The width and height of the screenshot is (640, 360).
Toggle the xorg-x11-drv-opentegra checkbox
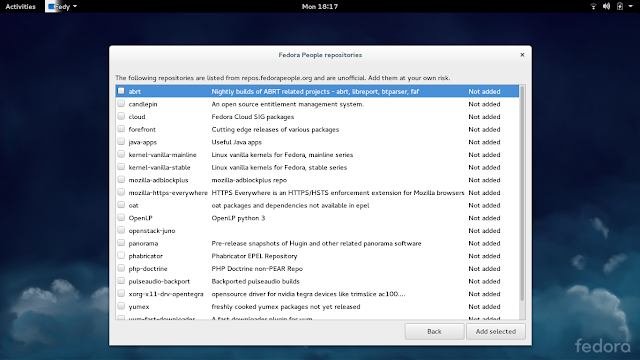[x=121, y=293]
